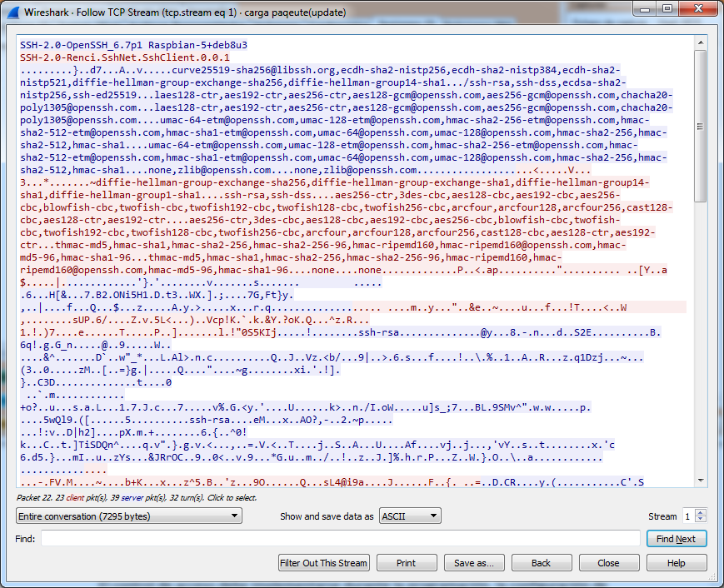
Task: Click the Save as... button
Action: pyautogui.click(x=474, y=563)
